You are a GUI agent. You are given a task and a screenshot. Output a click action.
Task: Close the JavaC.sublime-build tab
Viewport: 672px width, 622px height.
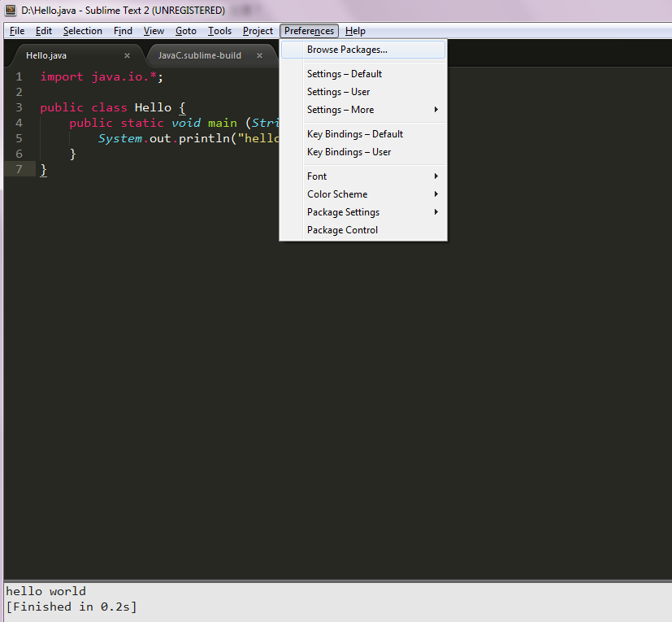tap(259, 55)
